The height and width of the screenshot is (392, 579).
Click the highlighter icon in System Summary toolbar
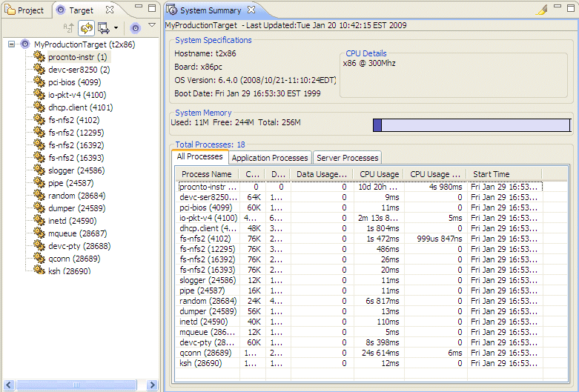tap(543, 10)
